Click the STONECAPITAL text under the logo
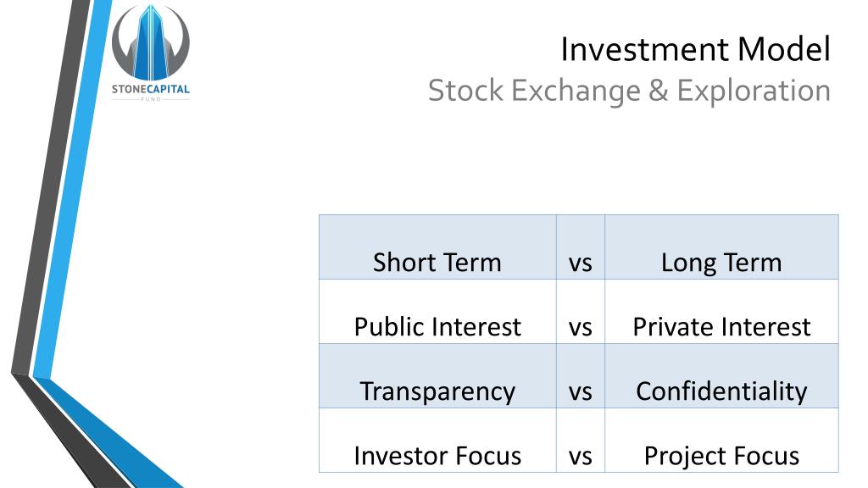868x488 pixels. [x=151, y=89]
